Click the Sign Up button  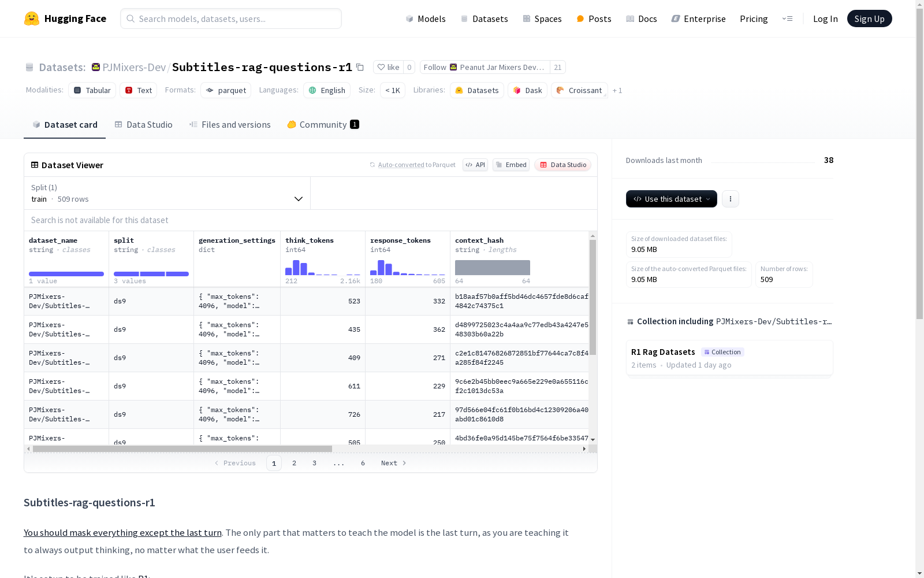point(870,18)
